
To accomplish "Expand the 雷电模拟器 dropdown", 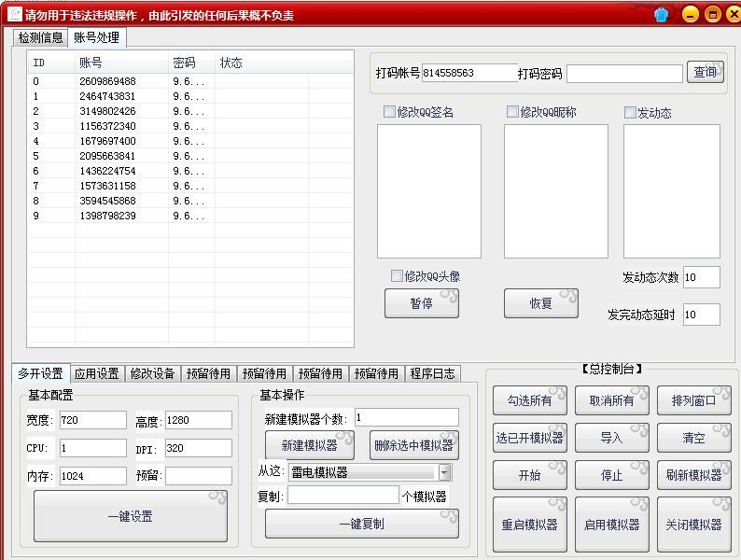I will (x=445, y=472).
